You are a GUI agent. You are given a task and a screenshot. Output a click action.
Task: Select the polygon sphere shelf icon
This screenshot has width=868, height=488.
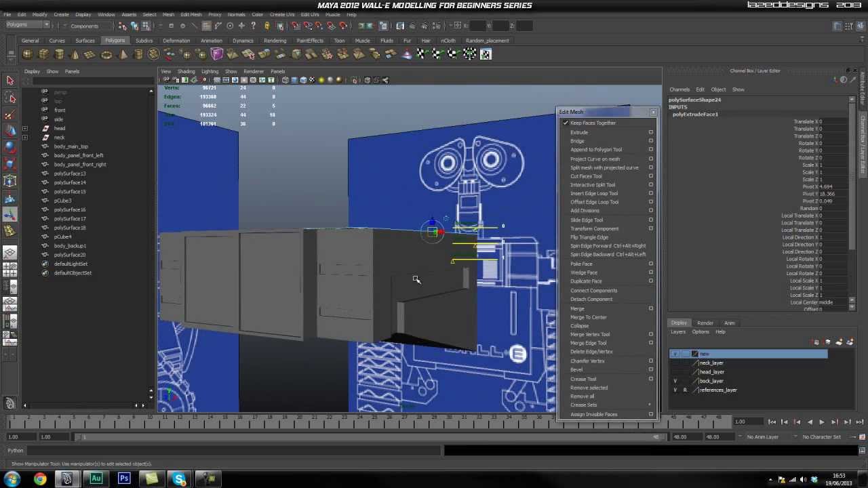28,54
